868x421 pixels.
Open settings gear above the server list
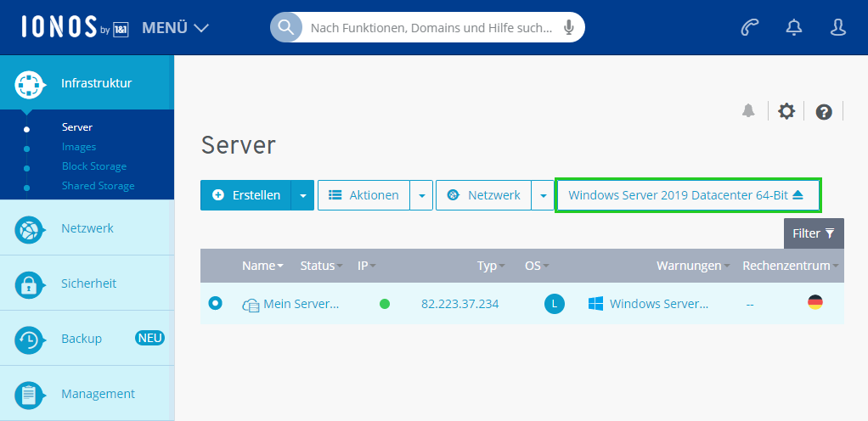coord(786,111)
